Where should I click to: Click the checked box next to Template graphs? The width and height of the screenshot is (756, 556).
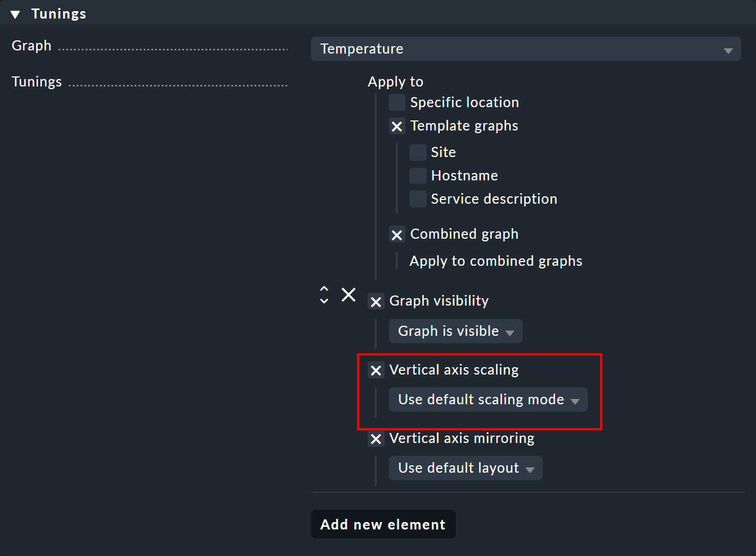coord(397,126)
